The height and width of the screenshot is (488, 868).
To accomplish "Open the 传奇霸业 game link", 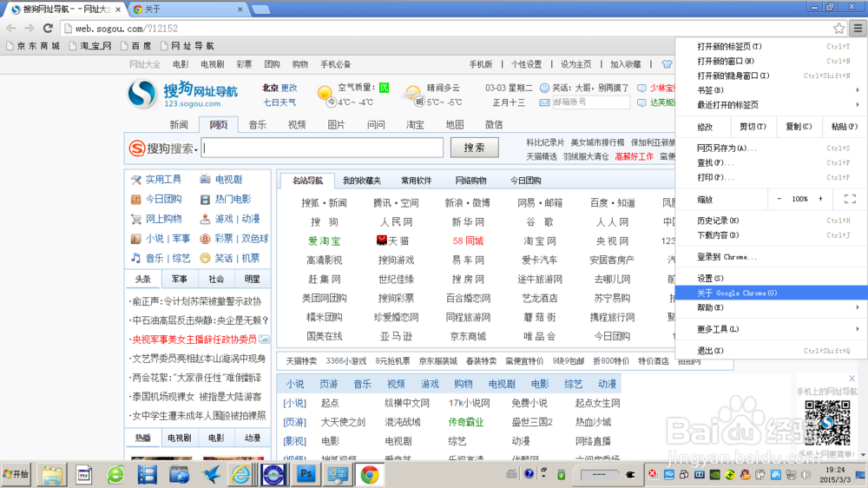I will 466,422.
